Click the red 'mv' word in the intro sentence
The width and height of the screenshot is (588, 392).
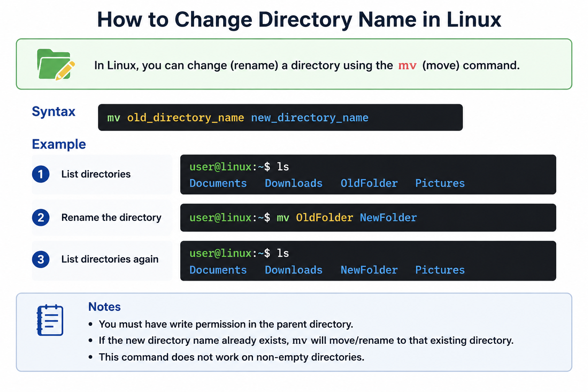(x=407, y=66)
